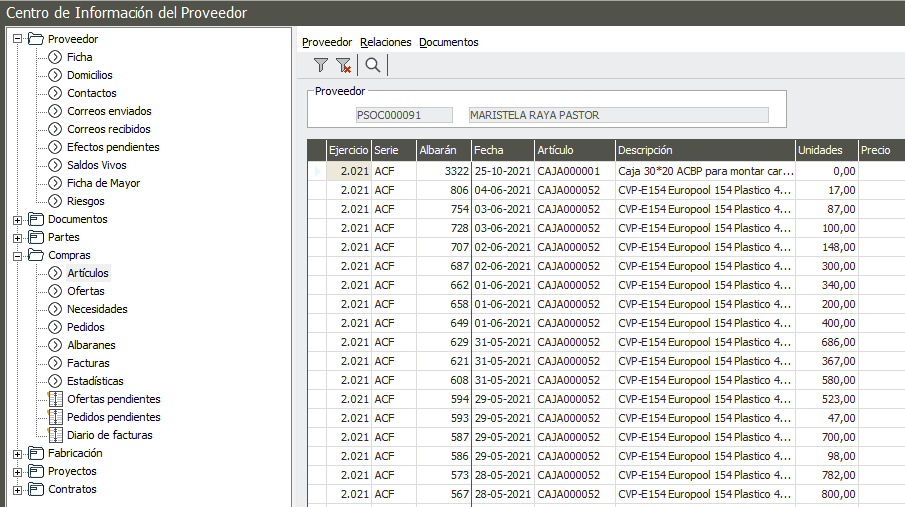Click the arrow icon next to Albaranes
Screen dimensions: 905x507
click(55, 345)
